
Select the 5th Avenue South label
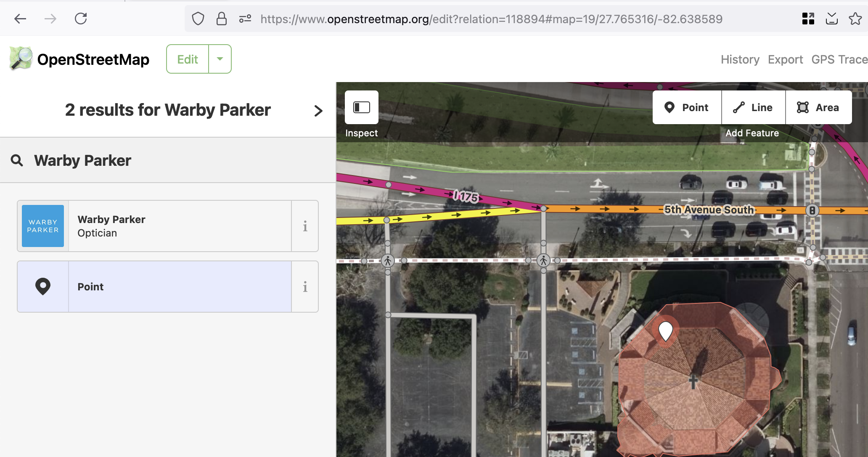pyautogui.click(x=709, y=210)
